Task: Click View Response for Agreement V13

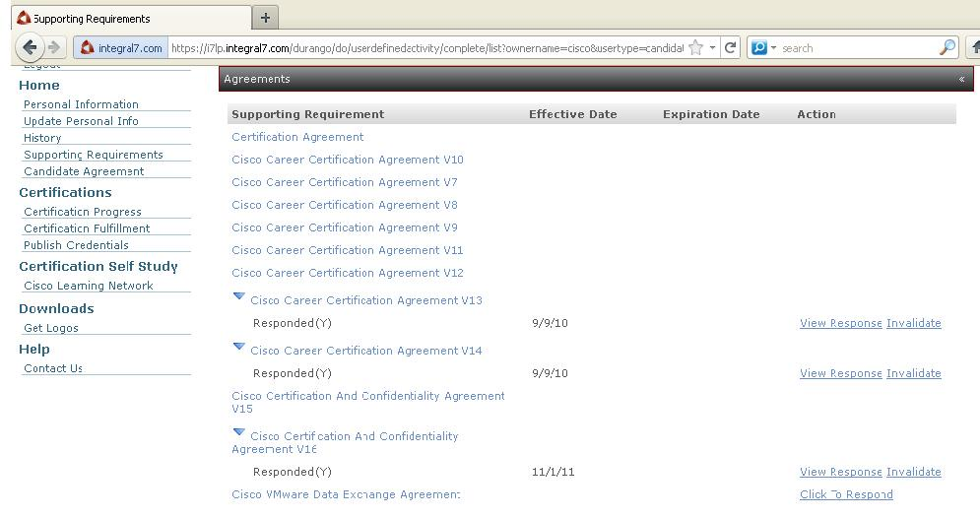Action: click(x=840, y=323)
